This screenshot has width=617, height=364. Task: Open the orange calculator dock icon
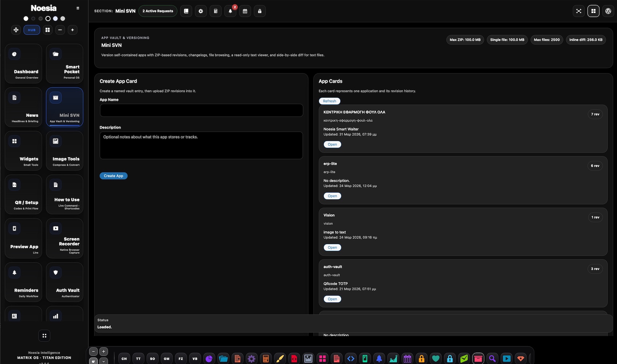(266, 359)
